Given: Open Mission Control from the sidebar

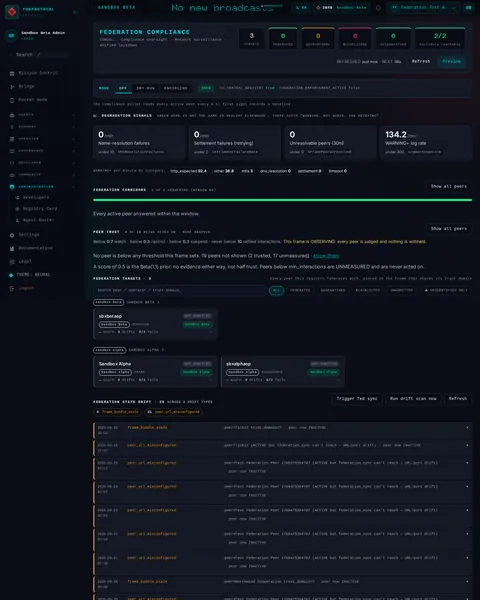Looking at the screenshot, I should coord(38,73).
